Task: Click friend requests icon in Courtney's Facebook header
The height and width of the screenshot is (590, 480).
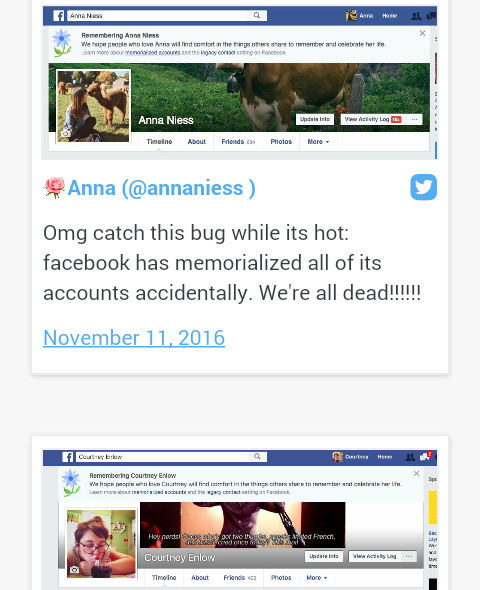Action: point(410,457)
